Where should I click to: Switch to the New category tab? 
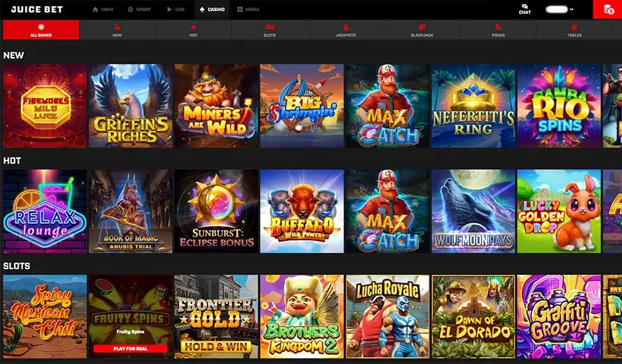point(117,30)
